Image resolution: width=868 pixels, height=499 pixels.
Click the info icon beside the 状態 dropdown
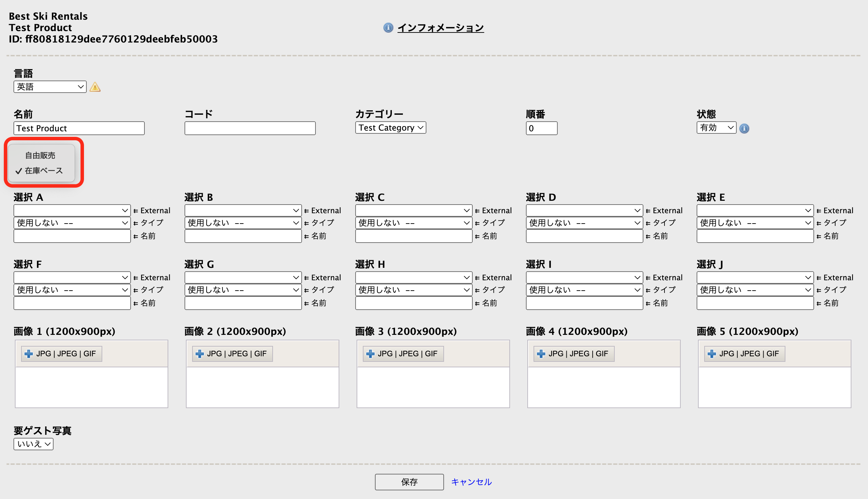[x=744, y=129]
